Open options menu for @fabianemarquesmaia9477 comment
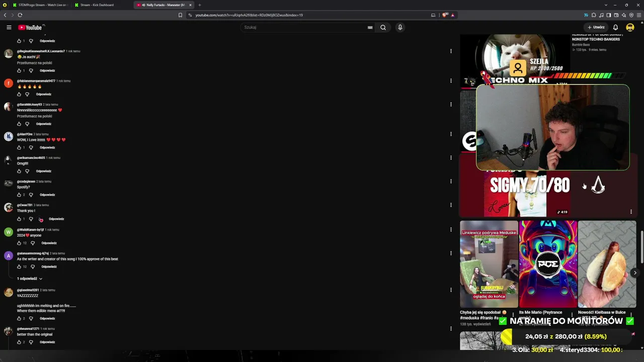644x362 pixels. (451, 81)
